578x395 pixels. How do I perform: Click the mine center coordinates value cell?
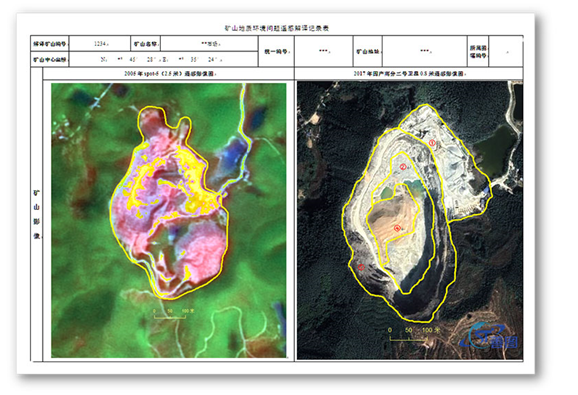pos(163,59)
